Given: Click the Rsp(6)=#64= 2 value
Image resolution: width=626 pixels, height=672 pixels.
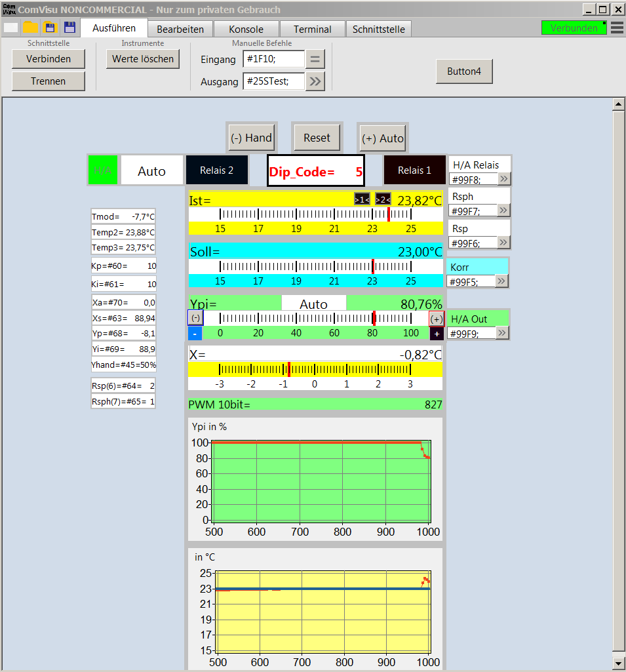Looking at the screenshot, I should point(123,385).
